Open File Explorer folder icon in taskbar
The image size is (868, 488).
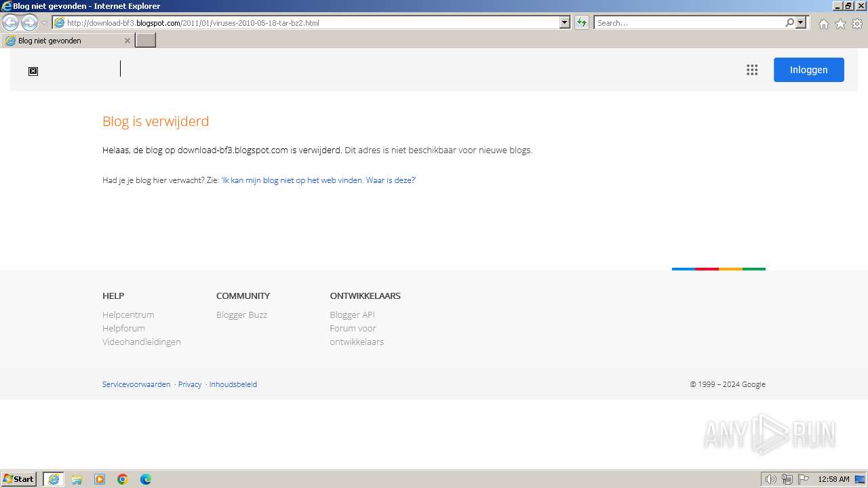point(77,479)
